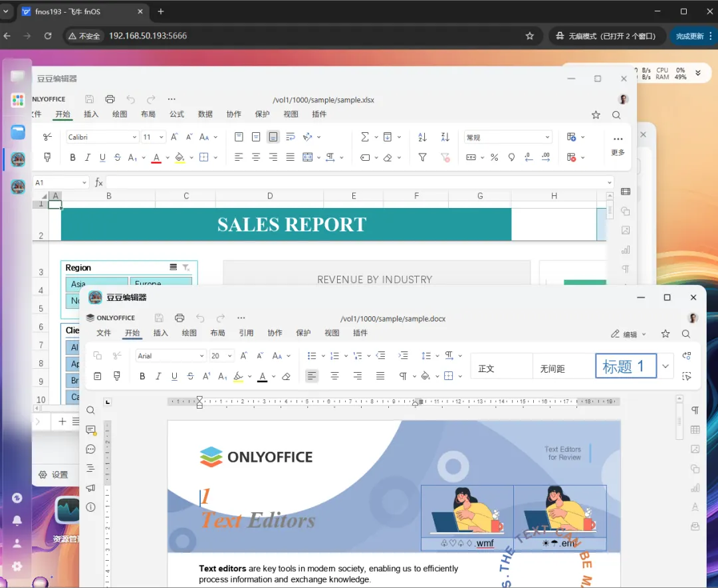The width and height of the screenshot is (718, 588).
Task: Toggle justify alignment in the document toolbar
Action: point(380,376)
